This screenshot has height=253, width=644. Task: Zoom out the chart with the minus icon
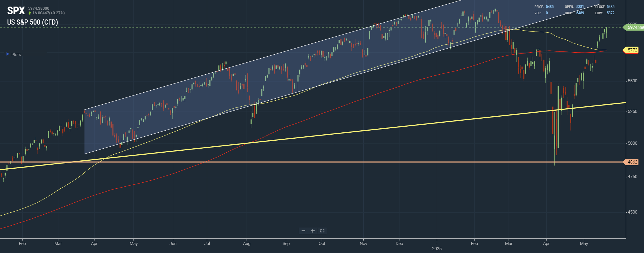[303, 231]
